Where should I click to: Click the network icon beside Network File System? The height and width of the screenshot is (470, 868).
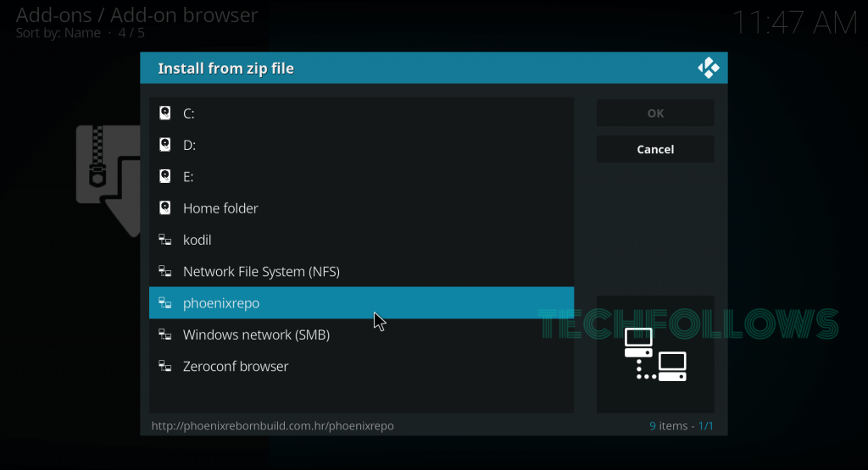(x=165, y=271)
